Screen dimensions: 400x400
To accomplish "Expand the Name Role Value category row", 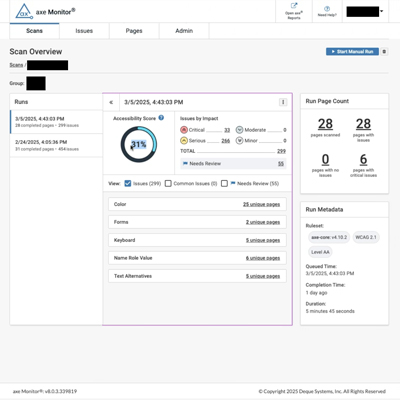I will [x=197, y=258].
